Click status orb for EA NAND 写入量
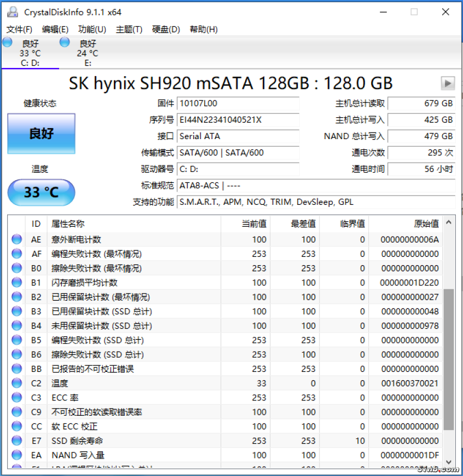The width and height of the screenshot is (463, 476). [17, 455]
